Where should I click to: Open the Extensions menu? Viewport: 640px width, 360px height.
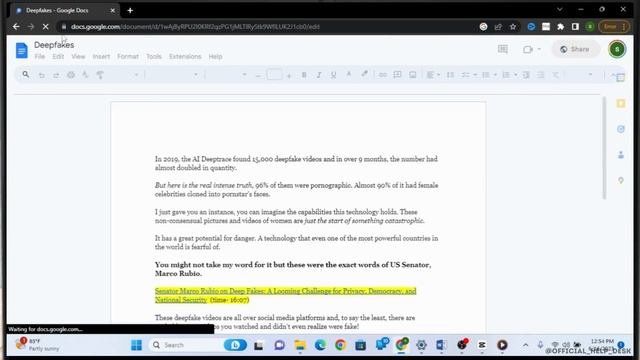coord(185,56)
